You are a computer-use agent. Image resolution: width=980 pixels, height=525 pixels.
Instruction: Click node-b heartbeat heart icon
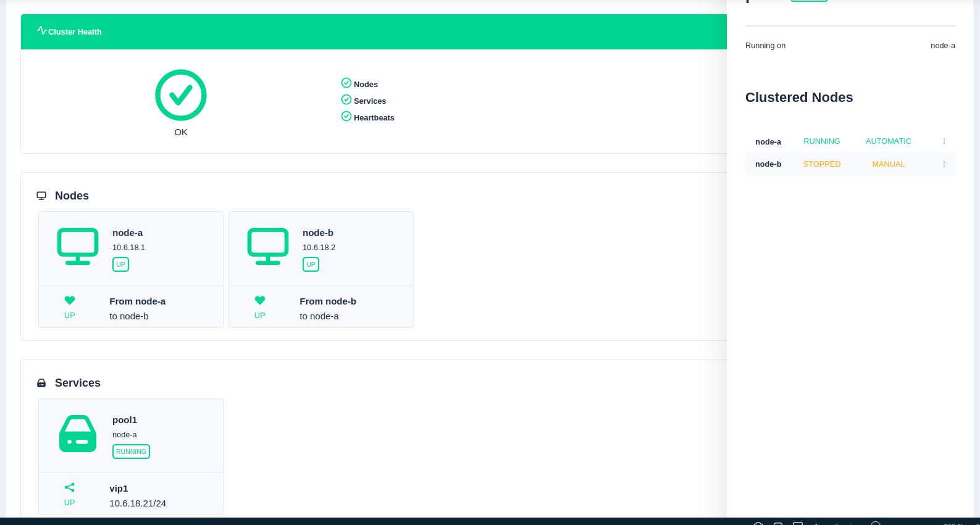tap(260, 300)
